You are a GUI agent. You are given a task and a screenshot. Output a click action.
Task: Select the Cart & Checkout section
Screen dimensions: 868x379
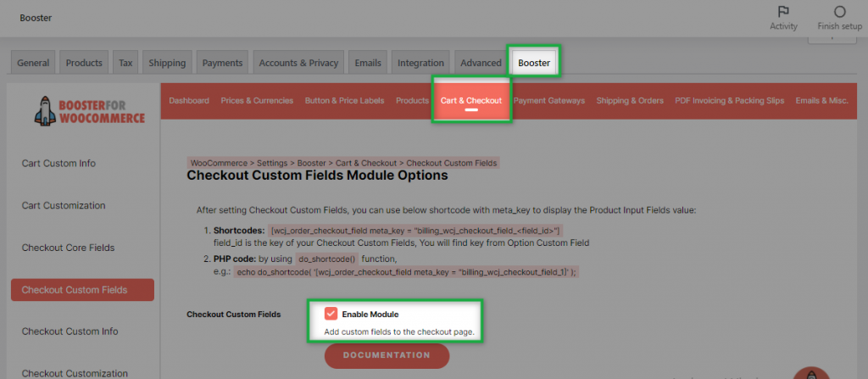coord(471,101)
